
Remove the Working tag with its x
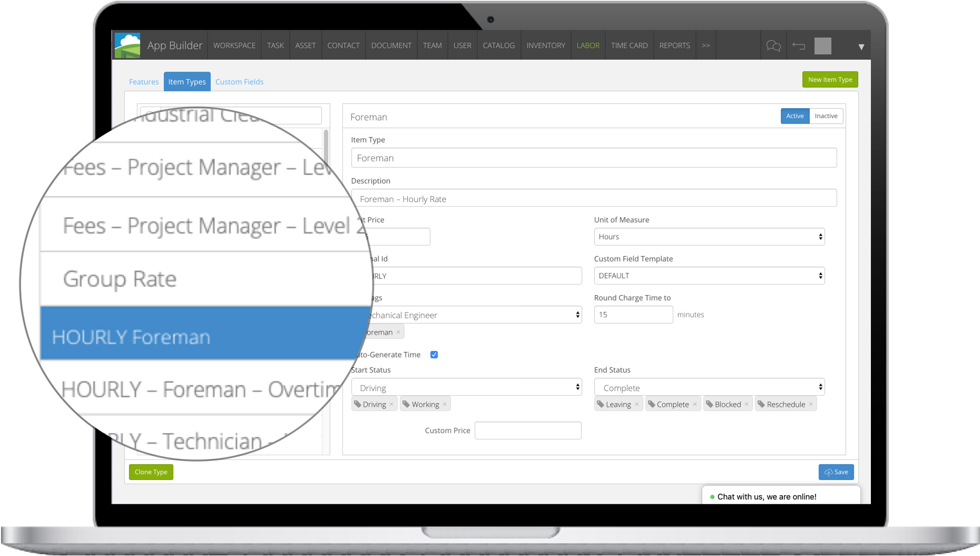[444, 404]
